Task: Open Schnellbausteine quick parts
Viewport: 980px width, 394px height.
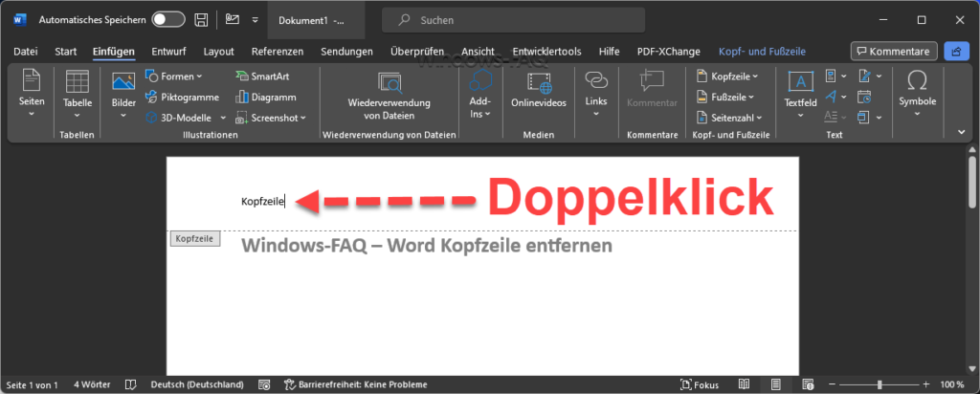Action: tap(835, 77)
